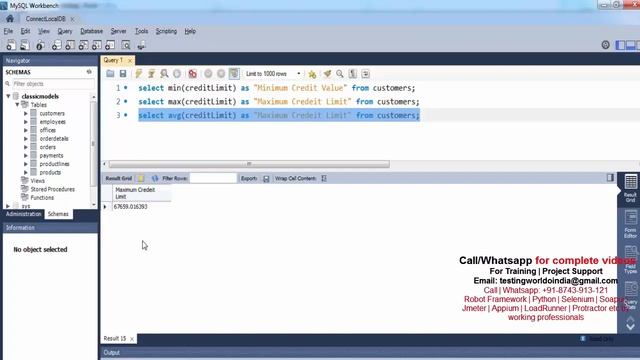Screen dimensions: 640x360
Task: Save the script with floppy disk icon
Action: (123, 74)
